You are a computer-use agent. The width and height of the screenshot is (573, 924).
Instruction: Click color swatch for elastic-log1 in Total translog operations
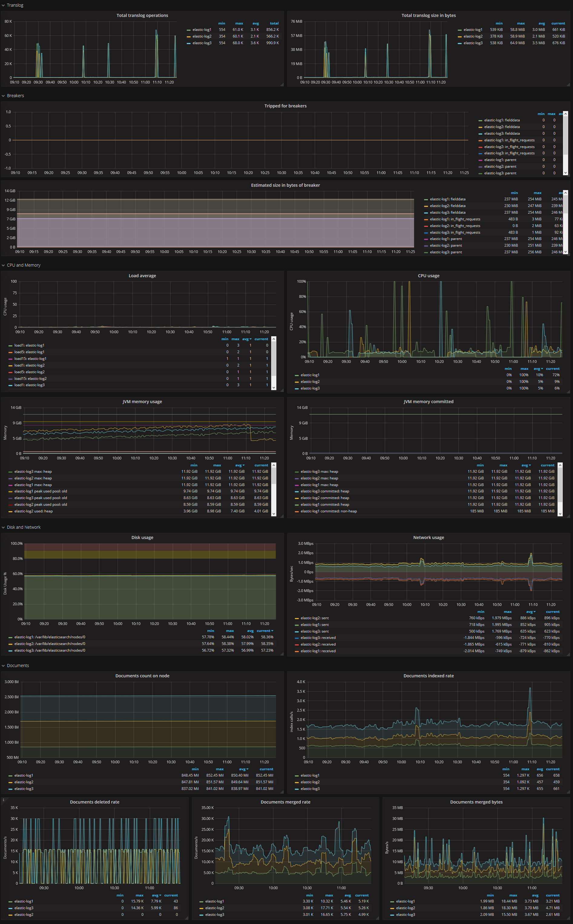point(189,30)
